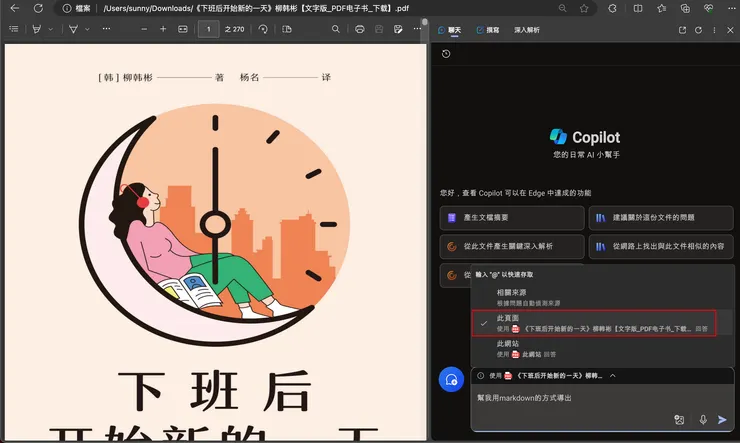Image resolution: width=740 pixels, height=443 pixels.
Task: Zoom in the PDF with the plus button
Action: pyautogui.click(x=163, y=29)
